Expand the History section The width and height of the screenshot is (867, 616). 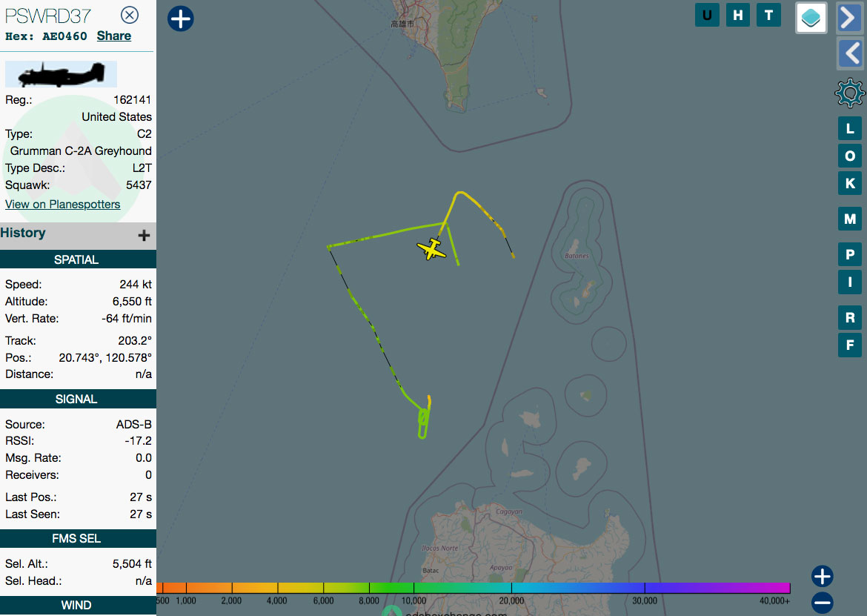pyautogui.click(x=144, y=235)
